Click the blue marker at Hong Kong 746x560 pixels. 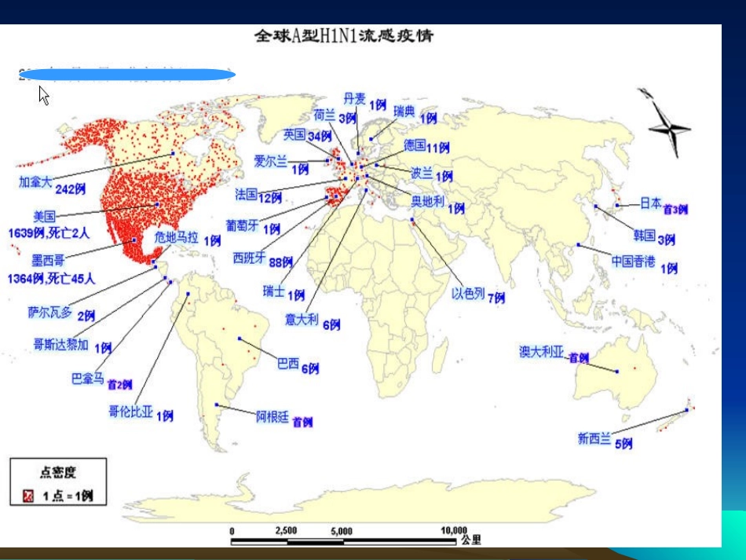pos(579,245)
